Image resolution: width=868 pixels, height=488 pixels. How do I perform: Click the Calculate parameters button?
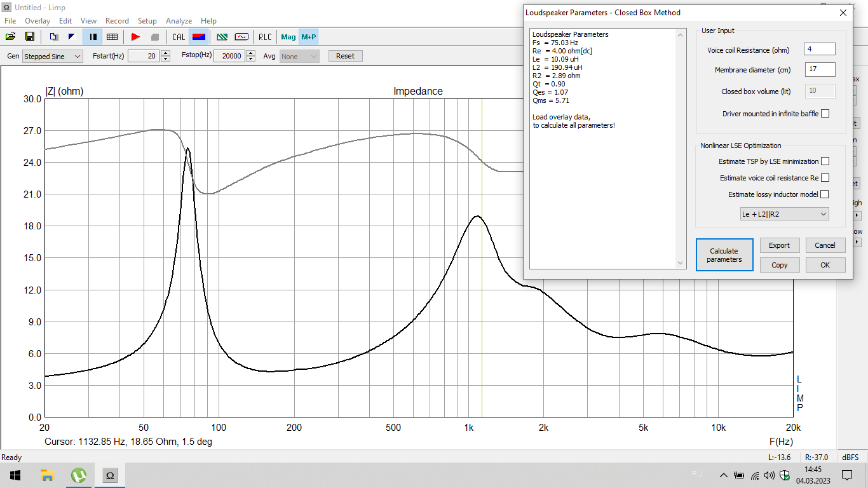724,255
